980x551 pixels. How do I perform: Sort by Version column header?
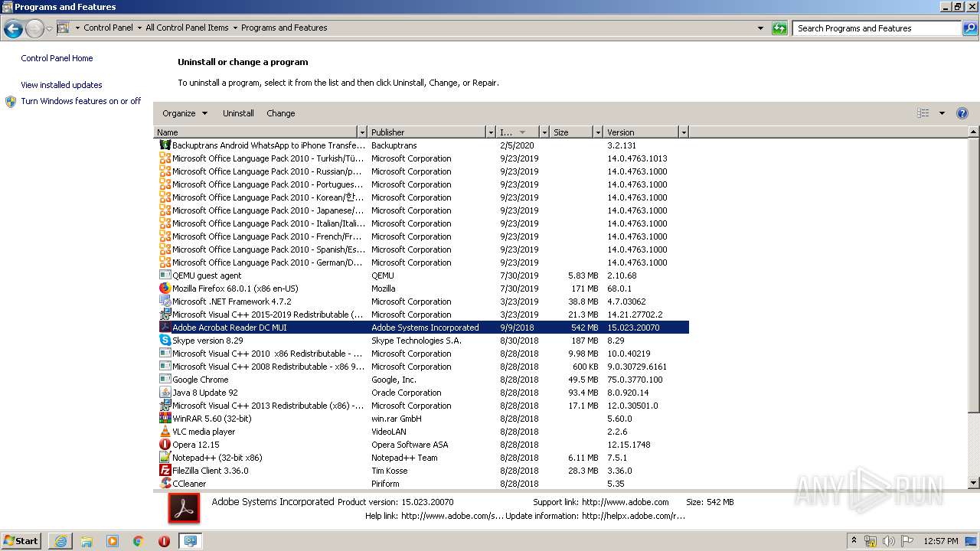coord(641,132)
